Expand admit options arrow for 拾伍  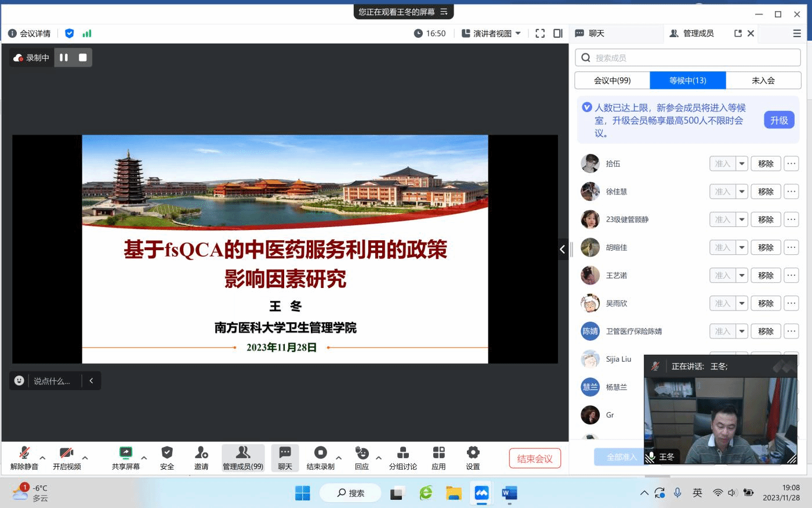pyautogui.click(x=742, y=164)
